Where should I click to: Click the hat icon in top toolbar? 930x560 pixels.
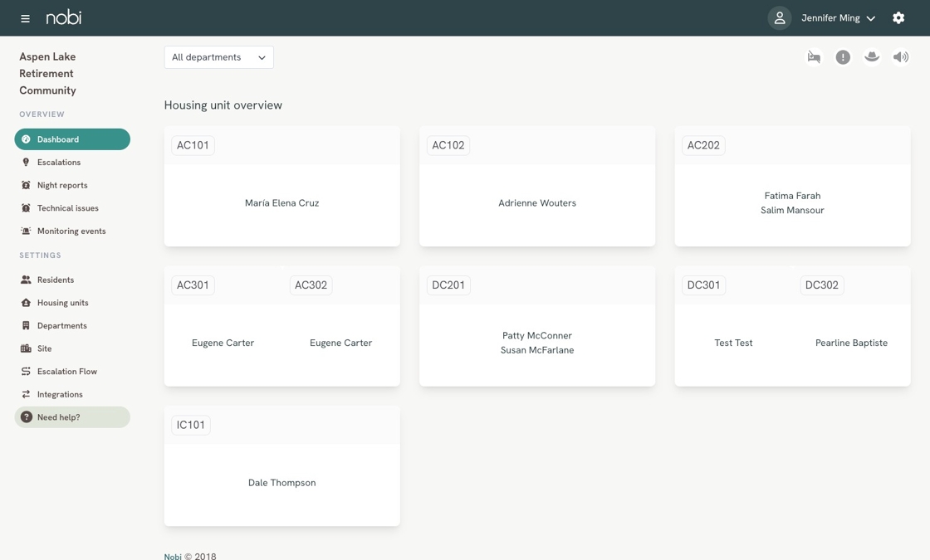872,57
